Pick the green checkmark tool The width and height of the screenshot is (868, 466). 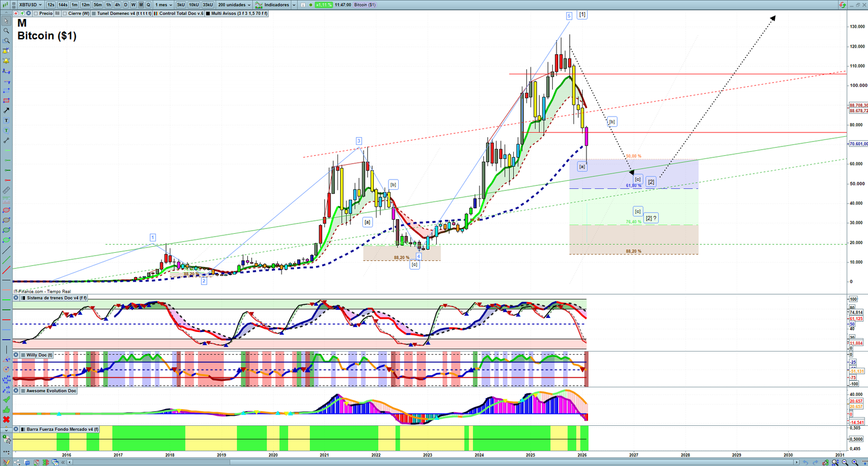tap(7, 400)
